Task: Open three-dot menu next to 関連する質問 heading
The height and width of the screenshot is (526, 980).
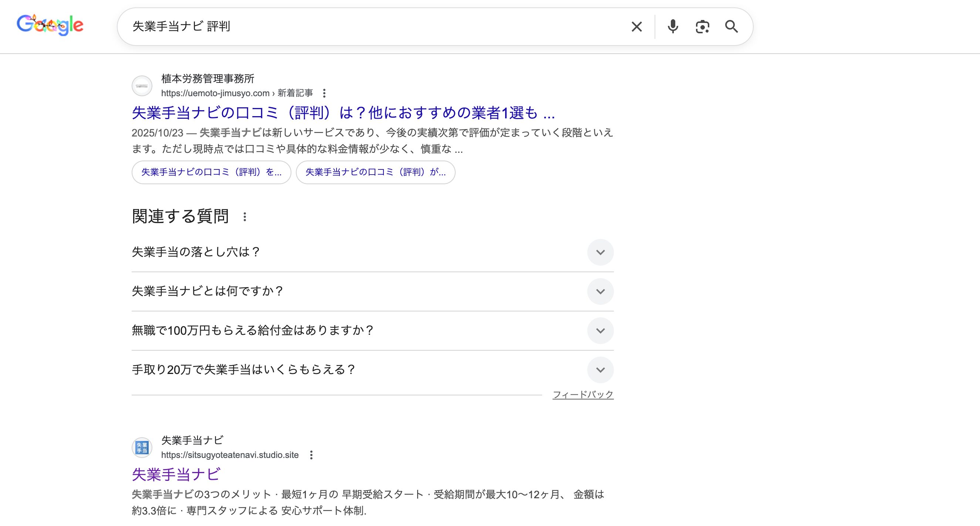Action: [244, 217]
